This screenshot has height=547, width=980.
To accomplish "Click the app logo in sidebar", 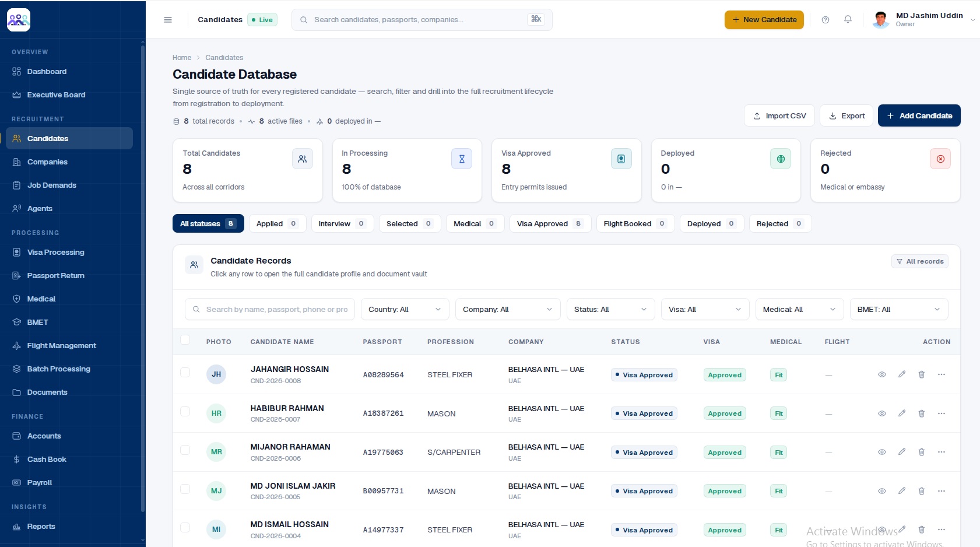I will tap(19, 20).
